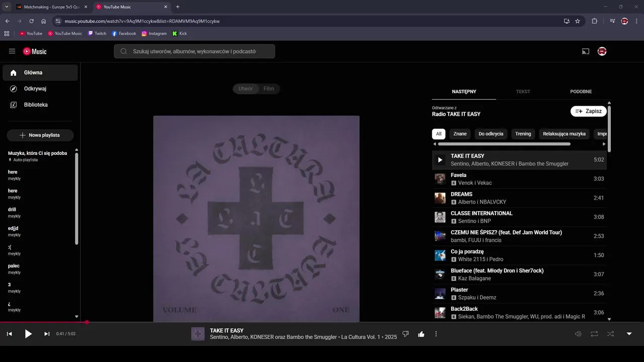Reload the page in Chrome
This screenshot has height=362, width=644.
[x=31, y=21]
